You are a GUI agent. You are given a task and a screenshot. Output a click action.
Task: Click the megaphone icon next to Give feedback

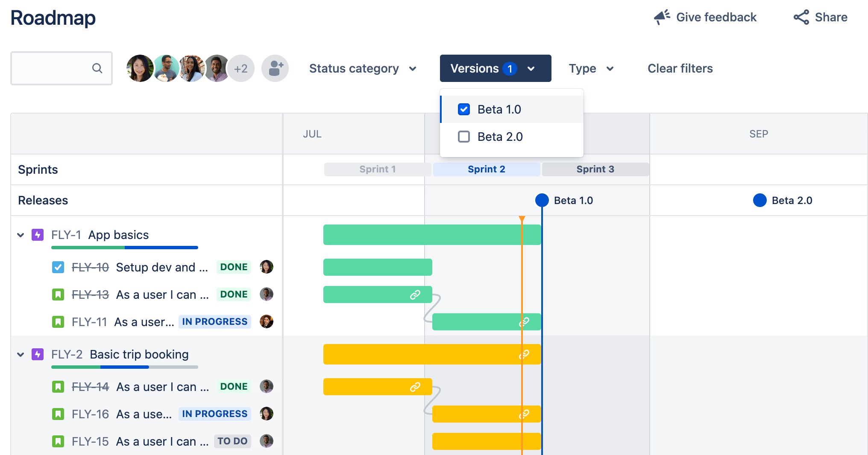[x=661, y=17]
